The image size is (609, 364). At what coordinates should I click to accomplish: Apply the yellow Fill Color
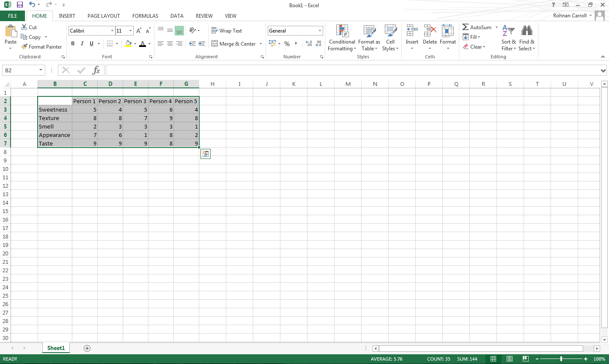coord(128,44)
